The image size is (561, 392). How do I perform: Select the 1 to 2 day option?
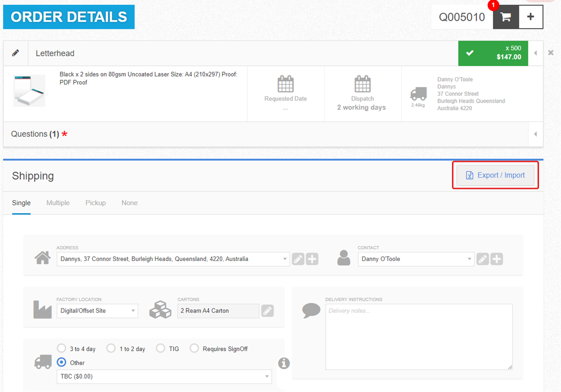[111, 348]
